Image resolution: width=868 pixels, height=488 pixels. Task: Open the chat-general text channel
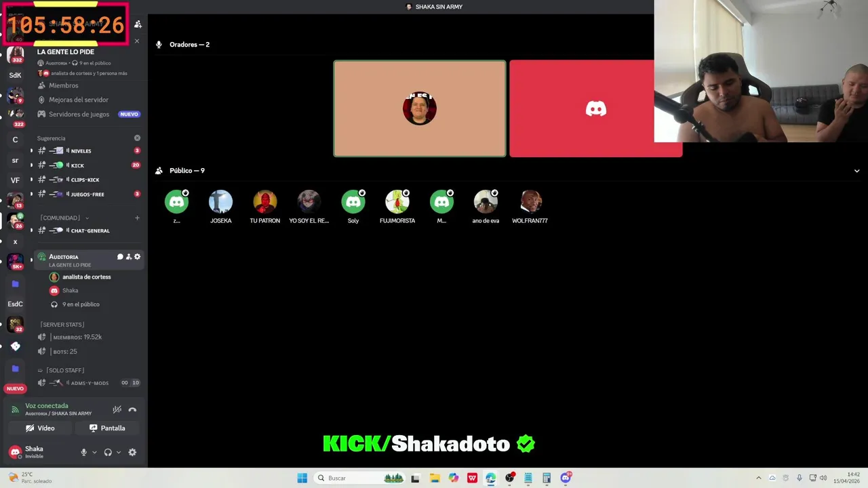90,230
